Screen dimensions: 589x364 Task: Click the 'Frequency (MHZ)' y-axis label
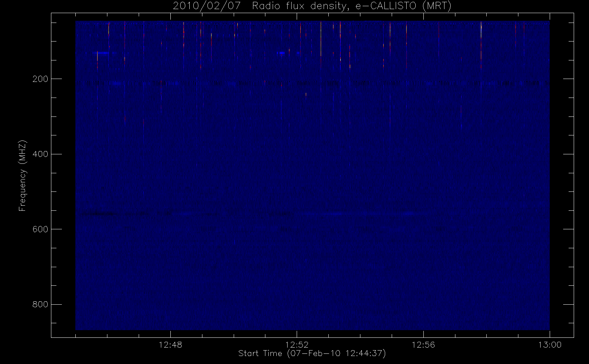23,175
